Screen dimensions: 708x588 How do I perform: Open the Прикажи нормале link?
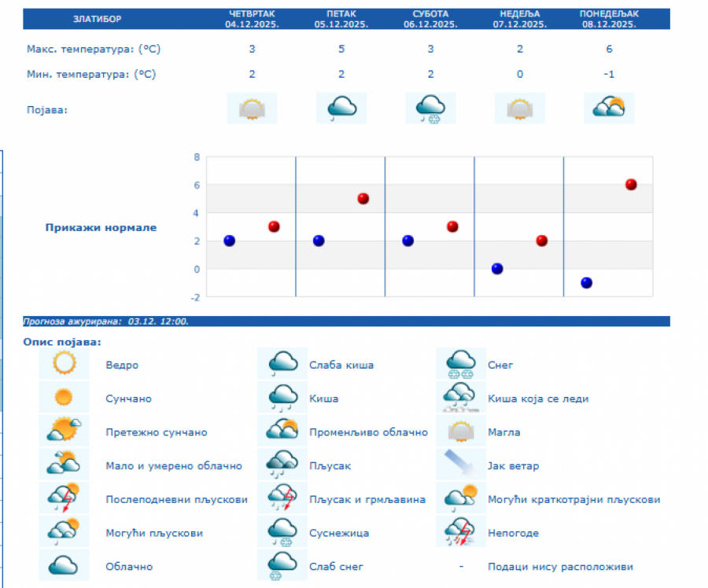click(101, 228)
